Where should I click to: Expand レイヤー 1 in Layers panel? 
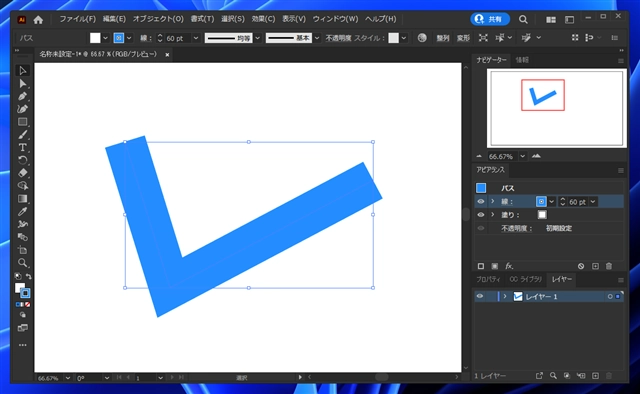[505, 296]
